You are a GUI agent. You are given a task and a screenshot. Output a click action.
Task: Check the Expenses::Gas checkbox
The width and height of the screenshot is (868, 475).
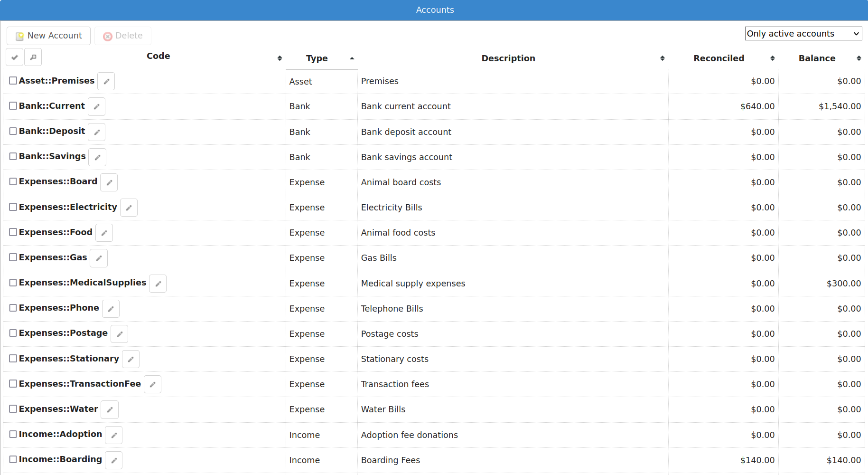tap(13, 257)
